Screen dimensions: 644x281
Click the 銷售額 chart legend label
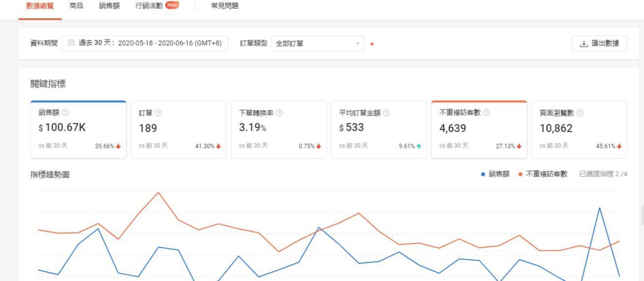point(499,174)
